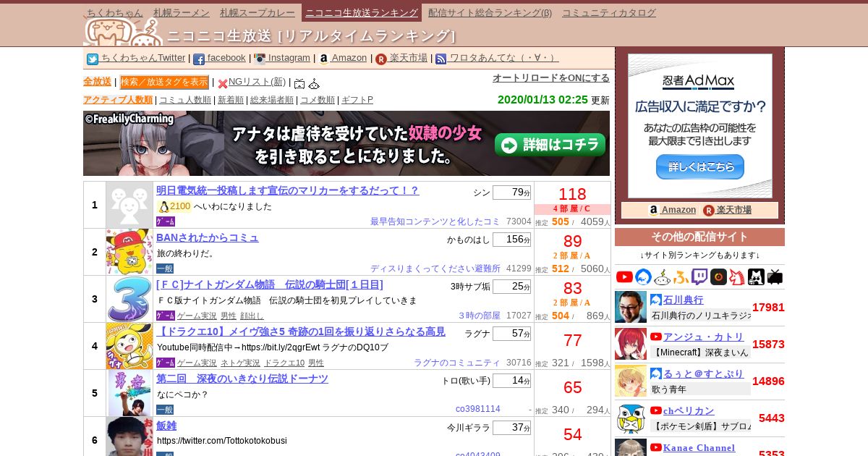Image resolution: width=868 pixels, height=456 pixels.
Task: Open the 札幌スープカレー navigation tab
Action: (258, 12)
